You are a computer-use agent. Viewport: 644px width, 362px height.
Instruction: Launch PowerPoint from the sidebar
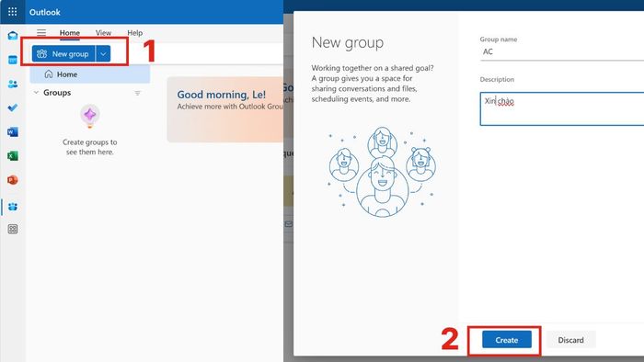[13, 180]
